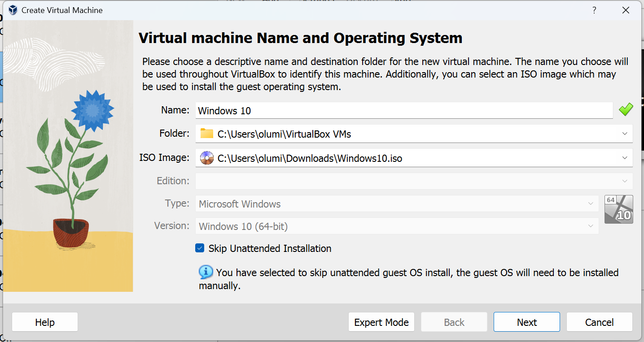This screenshot has width=644, height=342.
Task: Close the Create Virtual Machine dialog
Action: point(626,10)
